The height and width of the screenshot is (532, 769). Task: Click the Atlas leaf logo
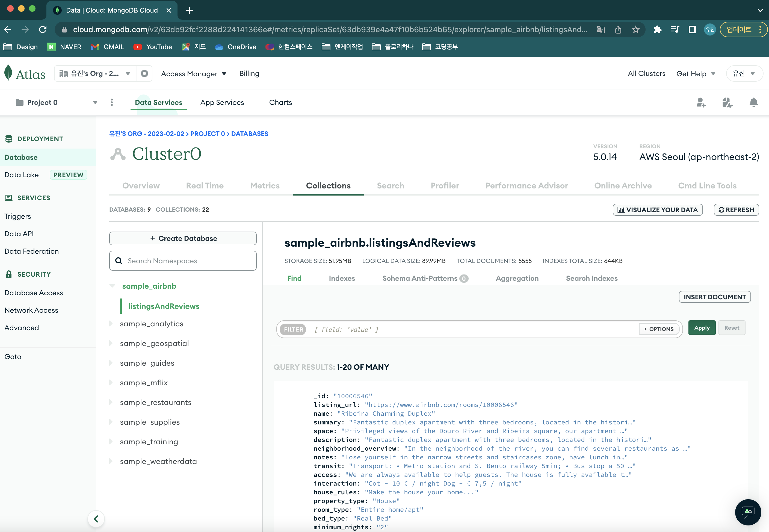[8, 73]
